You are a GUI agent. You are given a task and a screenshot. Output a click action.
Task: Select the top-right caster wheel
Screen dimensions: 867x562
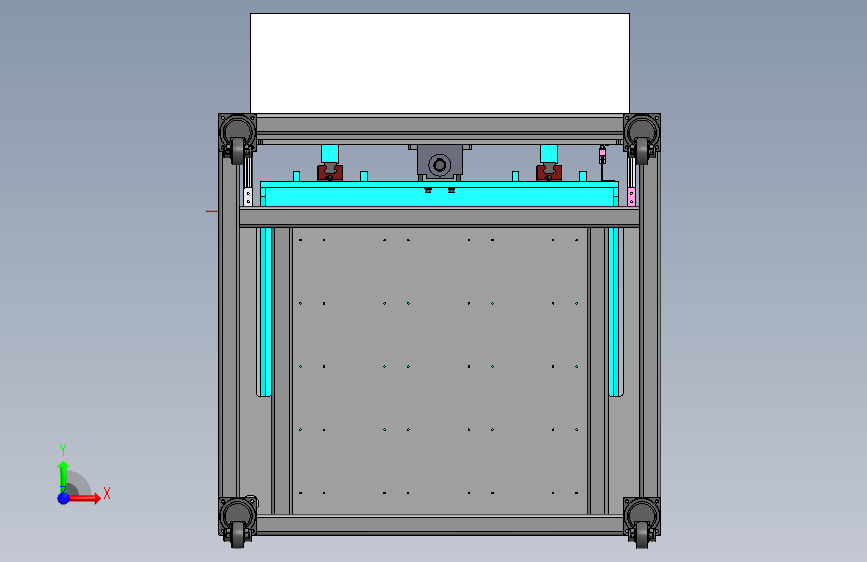click(642, 149)
